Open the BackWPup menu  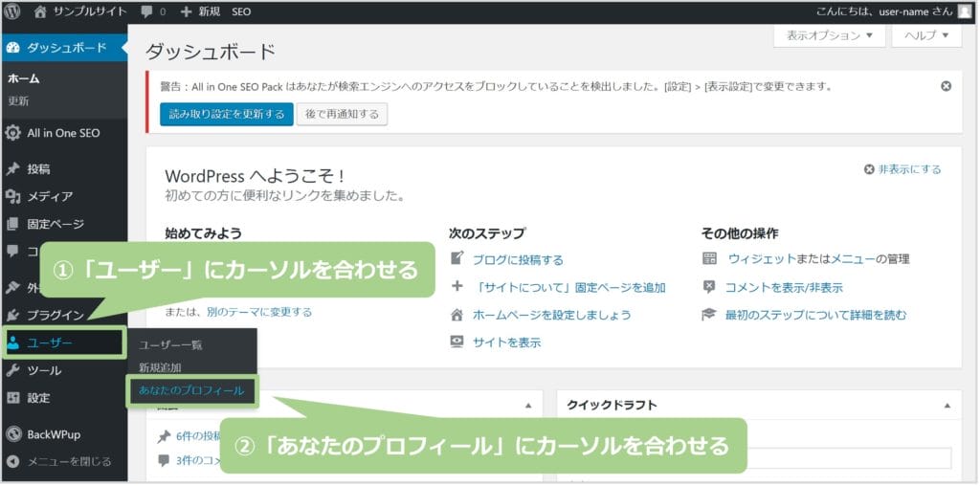point(64,434)
